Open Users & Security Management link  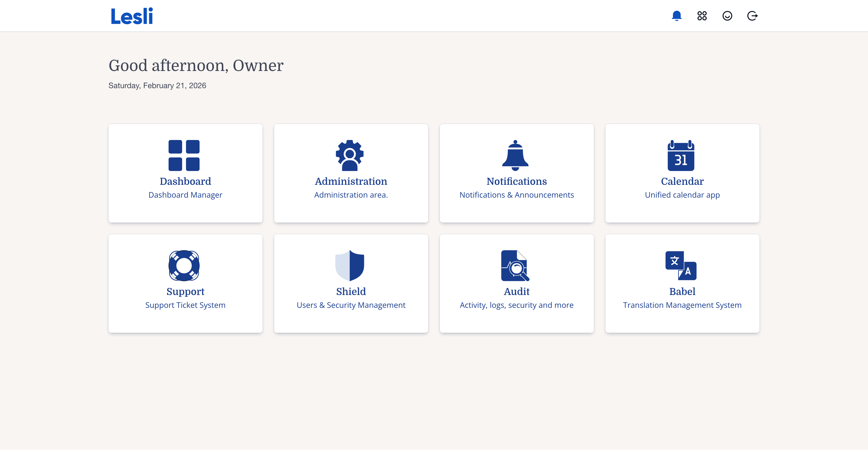pos(351,305)
